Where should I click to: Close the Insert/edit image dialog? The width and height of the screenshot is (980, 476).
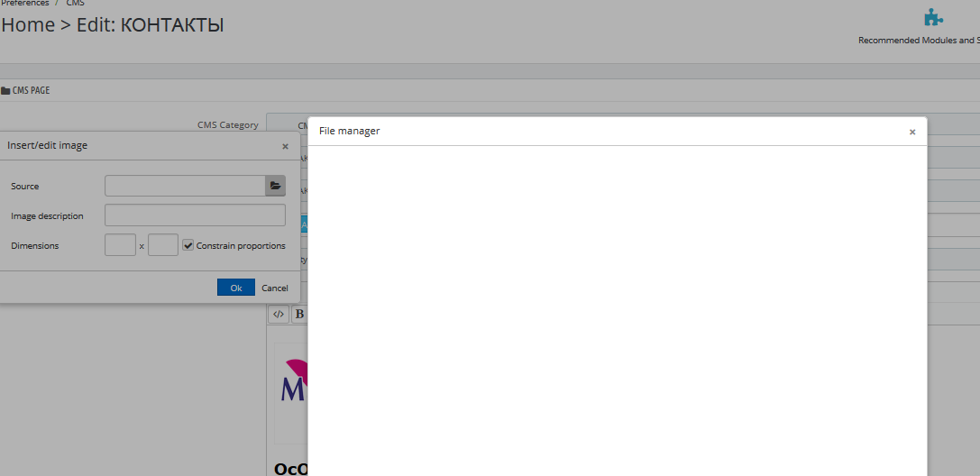tap(285, 146)
